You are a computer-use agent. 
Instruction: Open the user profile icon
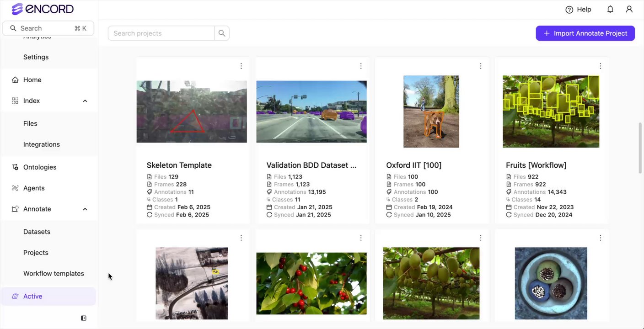pyautogui.click(x=629, y=9)
